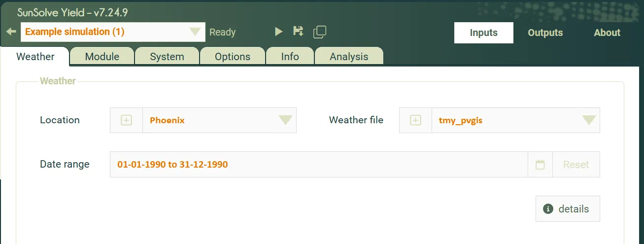The height and width of the screenshot is (244, 644).
Task: Open the About page
Action: [x=607, y=33]
